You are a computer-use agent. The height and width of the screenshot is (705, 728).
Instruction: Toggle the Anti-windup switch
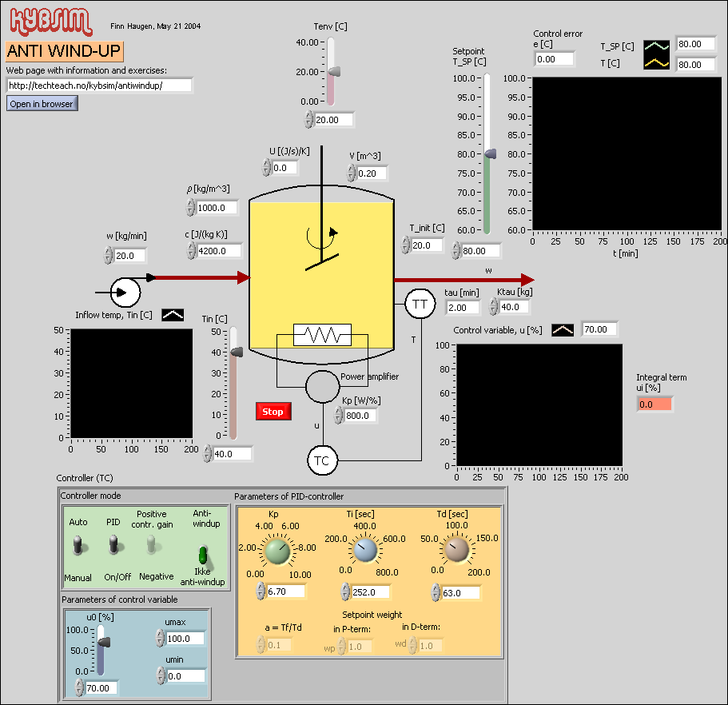click(x=203, y=554)
